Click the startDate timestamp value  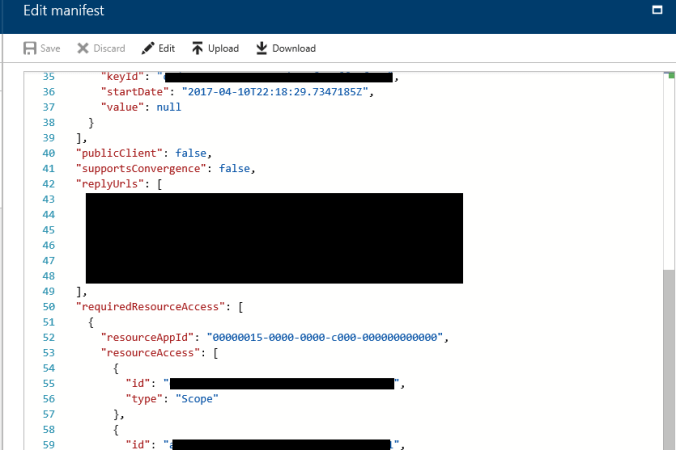click(x=276, y=92)
